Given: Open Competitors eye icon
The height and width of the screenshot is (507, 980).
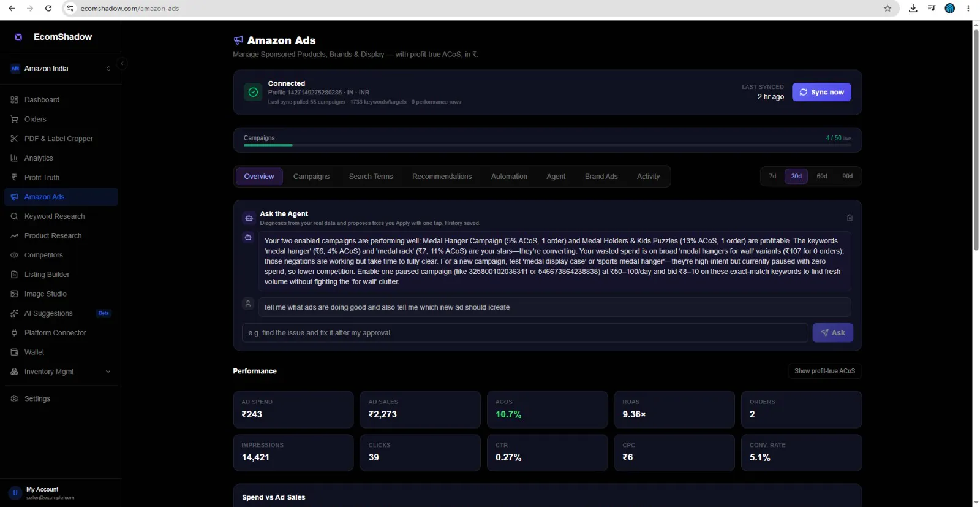Looking at the screenshot, I should coord(14,255).
